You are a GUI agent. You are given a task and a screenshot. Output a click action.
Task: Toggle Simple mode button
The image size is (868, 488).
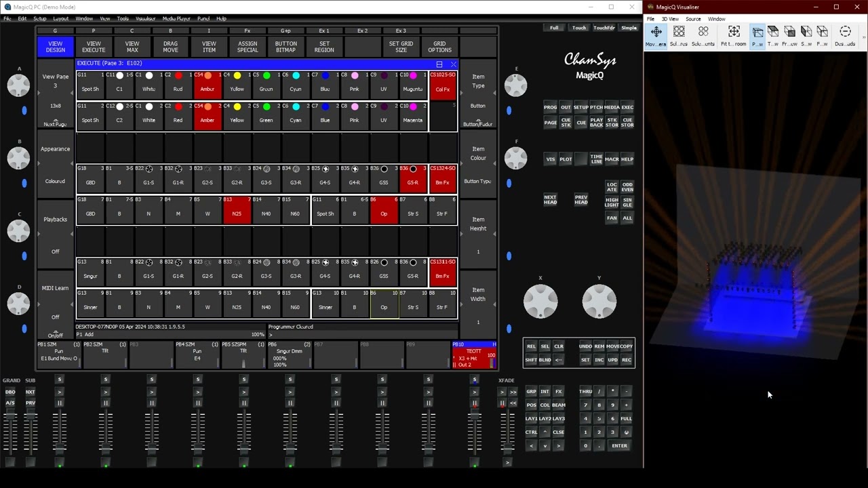[629, 28]
